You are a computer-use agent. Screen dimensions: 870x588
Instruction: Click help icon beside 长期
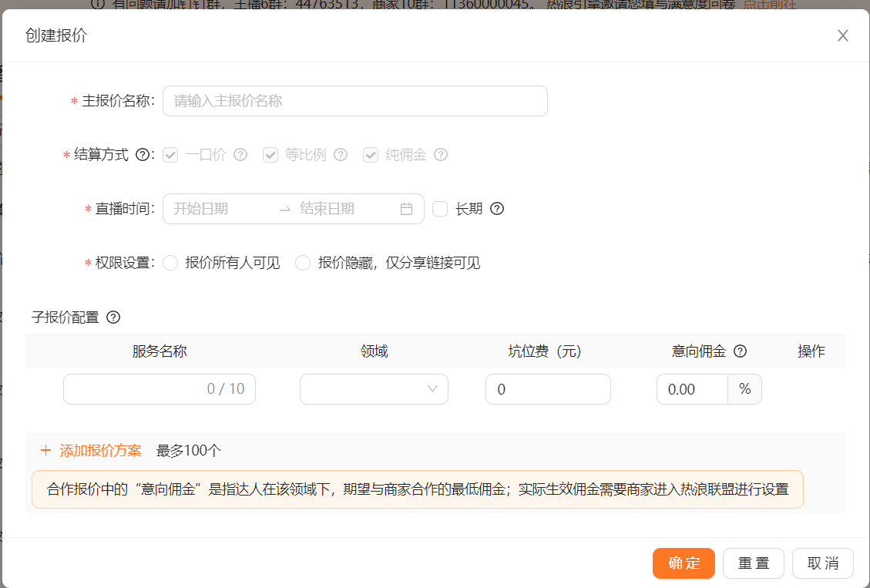click(497, 209)
